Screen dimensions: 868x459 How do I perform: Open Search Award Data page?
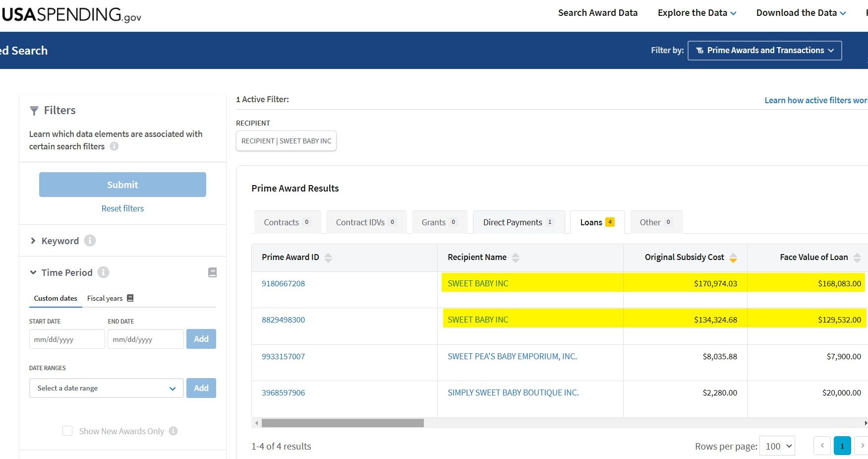[598, 13]
